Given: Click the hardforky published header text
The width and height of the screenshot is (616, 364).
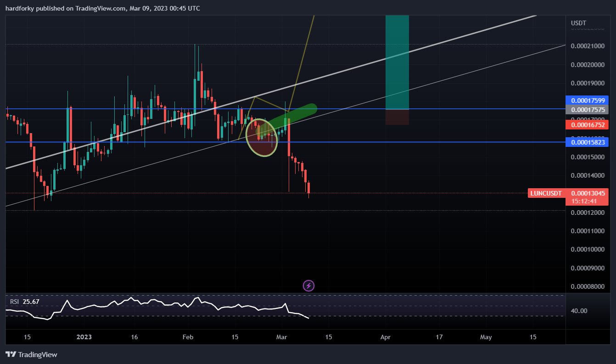Looking at the screenshot, I should click(x=103, y=8).
